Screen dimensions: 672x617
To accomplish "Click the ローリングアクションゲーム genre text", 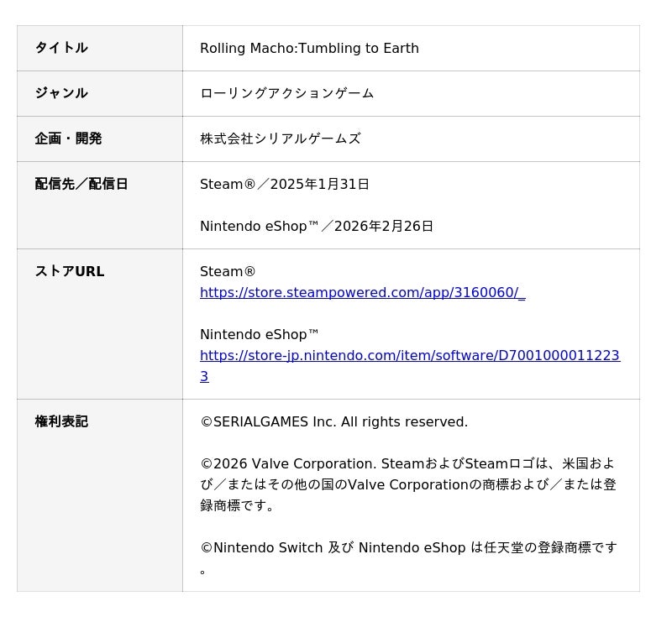I will (x=286, y=93).
